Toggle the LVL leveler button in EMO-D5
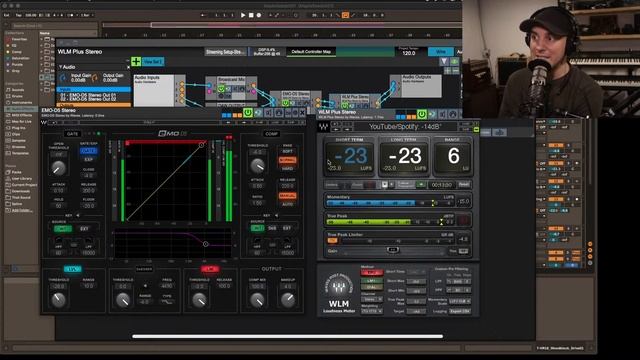 (x=72, y=269)
